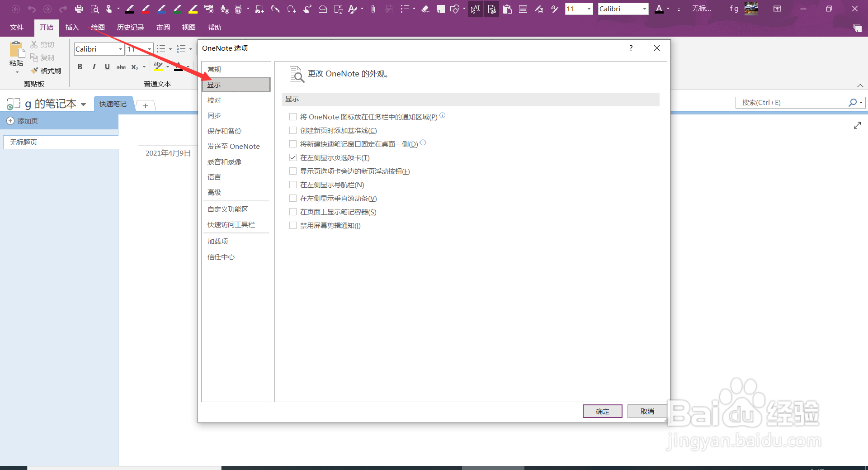Select 校对 category in options dialog

236,100
